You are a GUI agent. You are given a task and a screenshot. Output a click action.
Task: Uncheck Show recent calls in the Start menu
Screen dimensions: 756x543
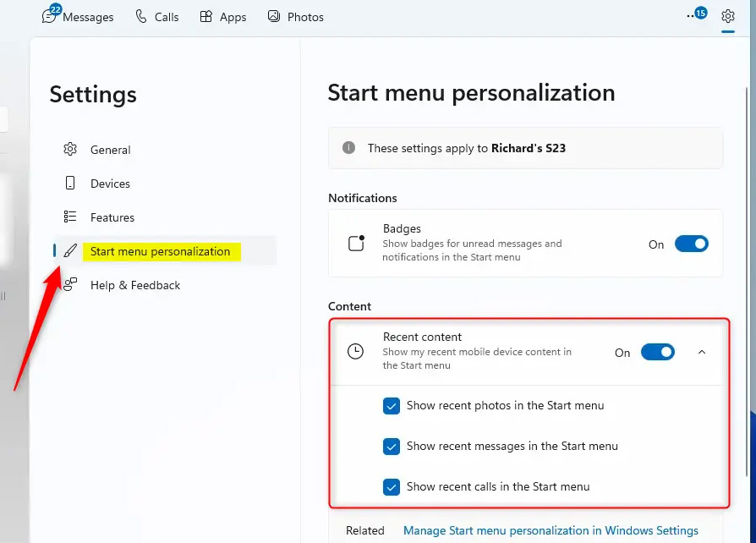click(391, 487)
